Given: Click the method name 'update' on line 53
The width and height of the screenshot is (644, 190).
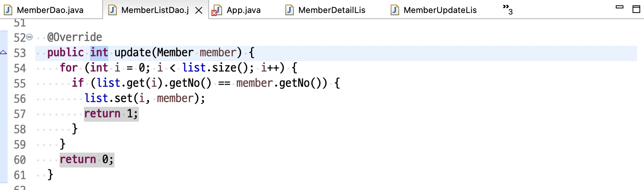Looking at the screenshot, I should 133,52.
